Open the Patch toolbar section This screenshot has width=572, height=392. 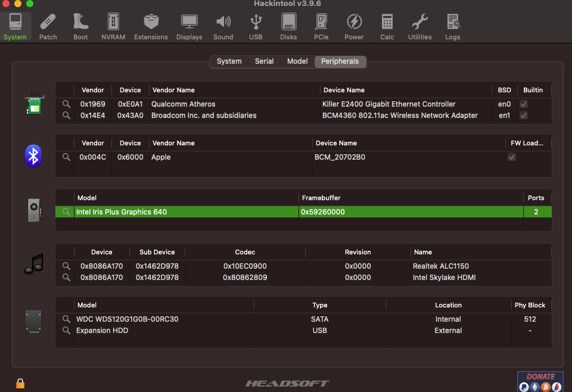(x=48, y=27)
